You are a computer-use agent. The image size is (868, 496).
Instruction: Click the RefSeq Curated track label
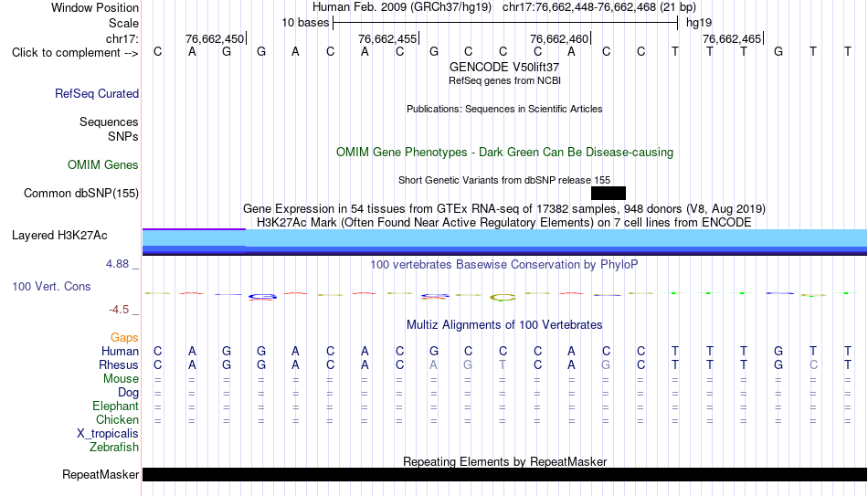coord(97,93)
